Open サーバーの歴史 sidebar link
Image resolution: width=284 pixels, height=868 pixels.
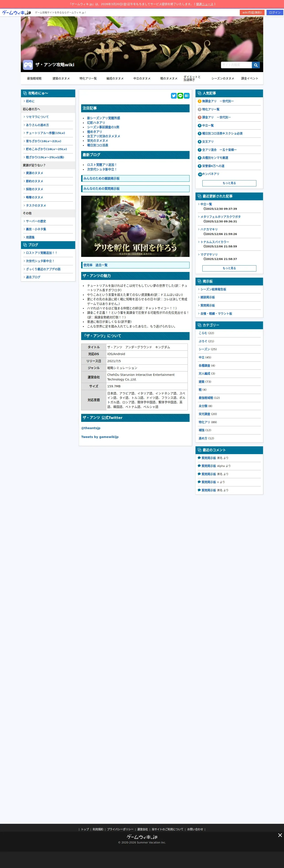click(x=36, y=221)
